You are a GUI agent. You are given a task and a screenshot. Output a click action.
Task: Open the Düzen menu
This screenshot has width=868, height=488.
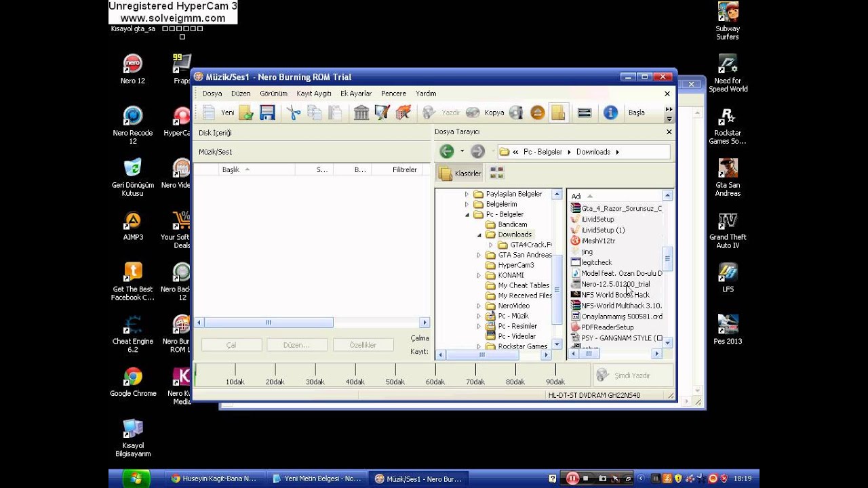point(241,94)
